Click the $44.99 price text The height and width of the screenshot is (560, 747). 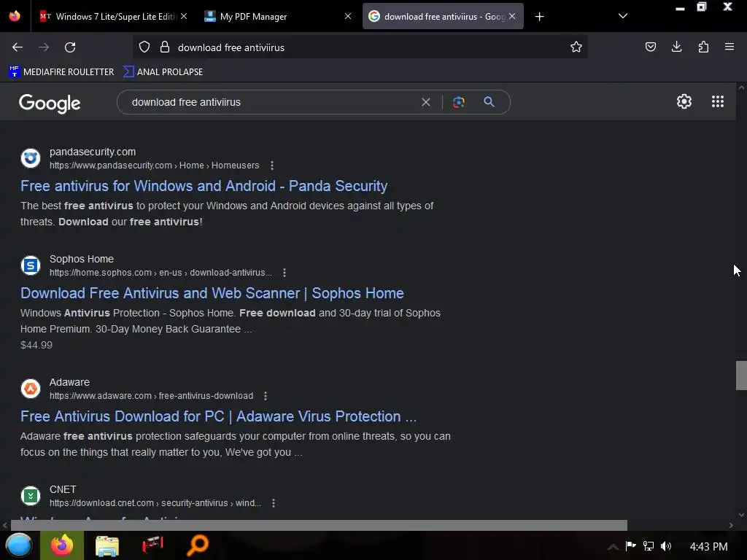(x=36, y=345)
